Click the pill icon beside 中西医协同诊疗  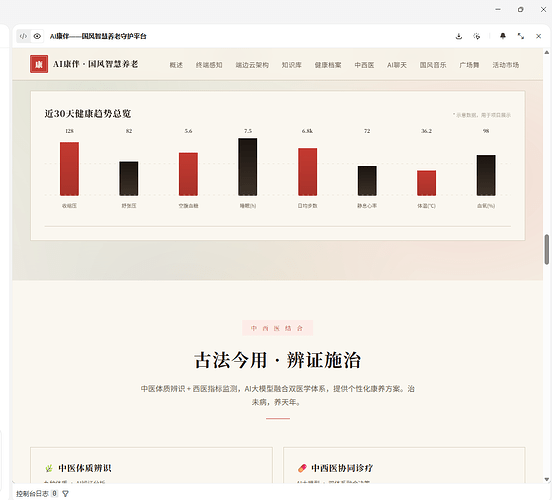[302, 468]
